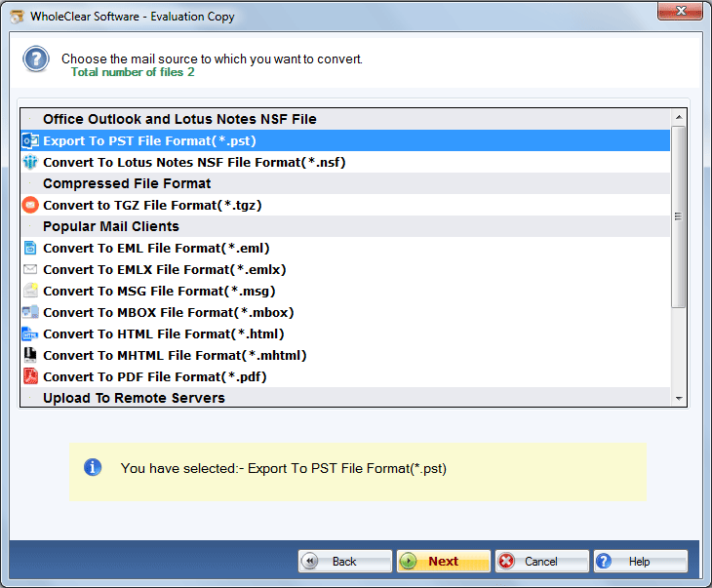Click the MHTML file format icon
The width and height of the screenshot is (712, 588).
pos(30,355)
